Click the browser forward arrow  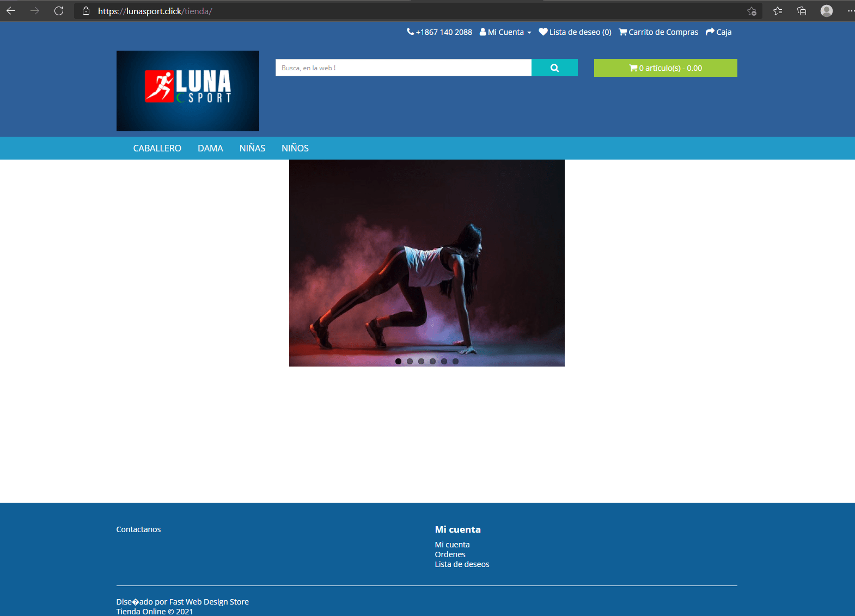click(x=35, y=10)
